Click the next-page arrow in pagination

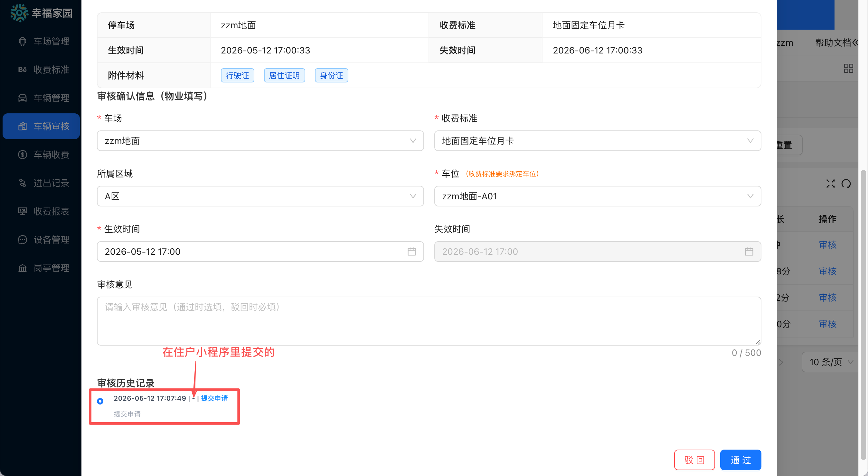[781, 362]
